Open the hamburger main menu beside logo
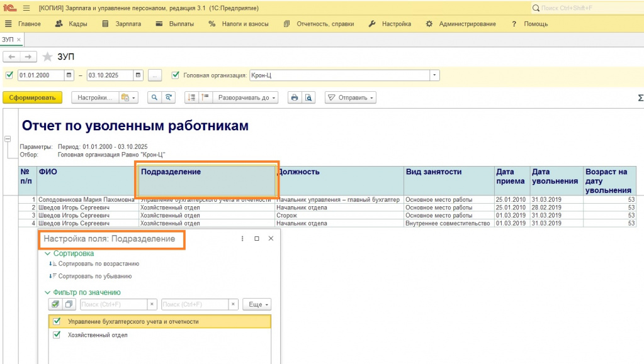 (26, 8)
